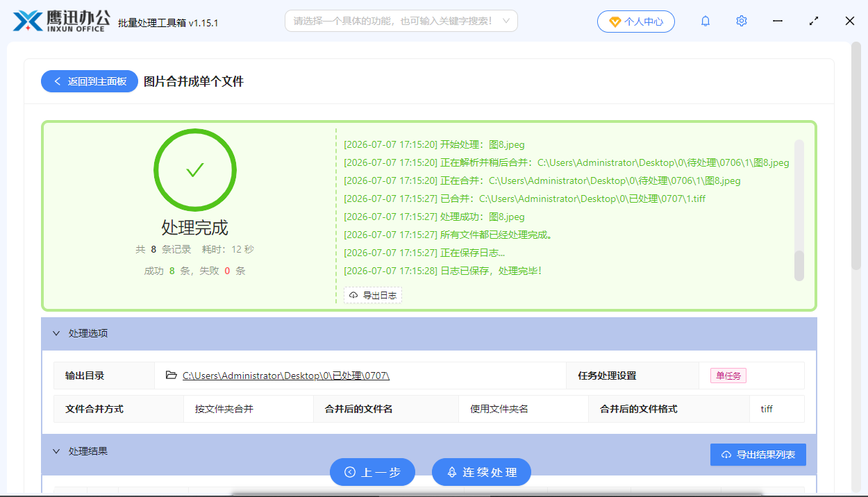Click log line 日志已保存，处理完毕

(443, 271)
